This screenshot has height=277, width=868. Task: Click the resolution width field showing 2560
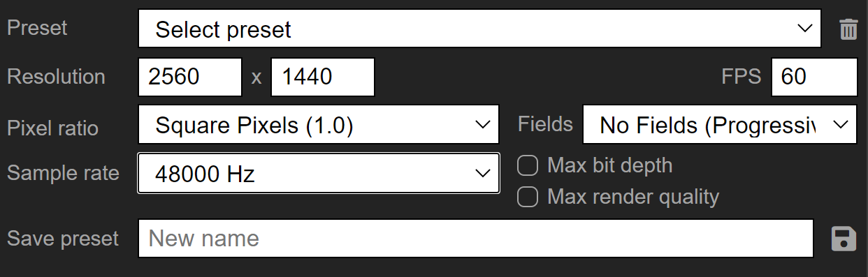(190, 77)
